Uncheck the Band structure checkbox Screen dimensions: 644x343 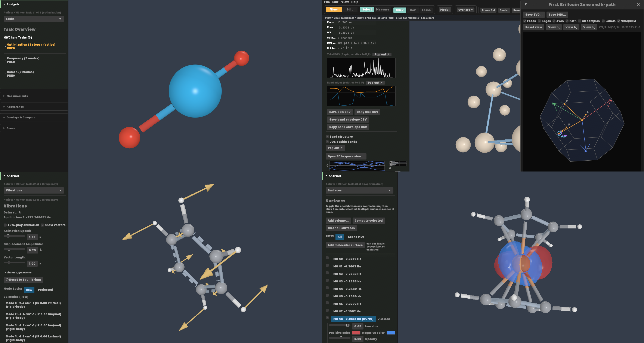coord(327,137)
